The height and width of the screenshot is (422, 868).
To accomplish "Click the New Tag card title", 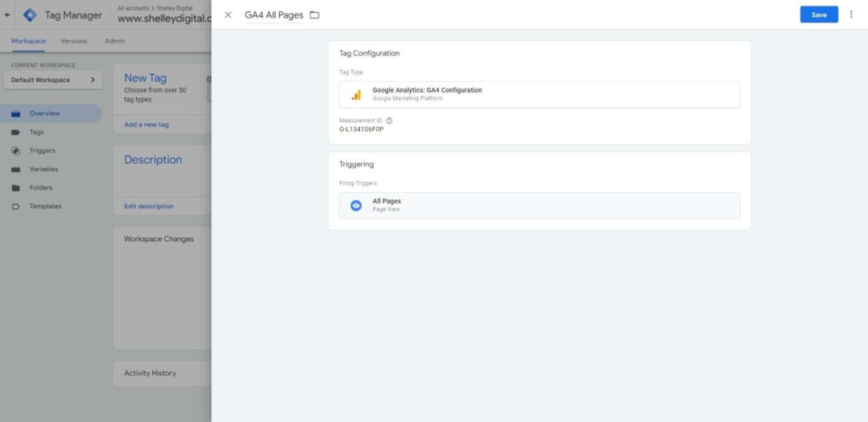I will [145, 78].
